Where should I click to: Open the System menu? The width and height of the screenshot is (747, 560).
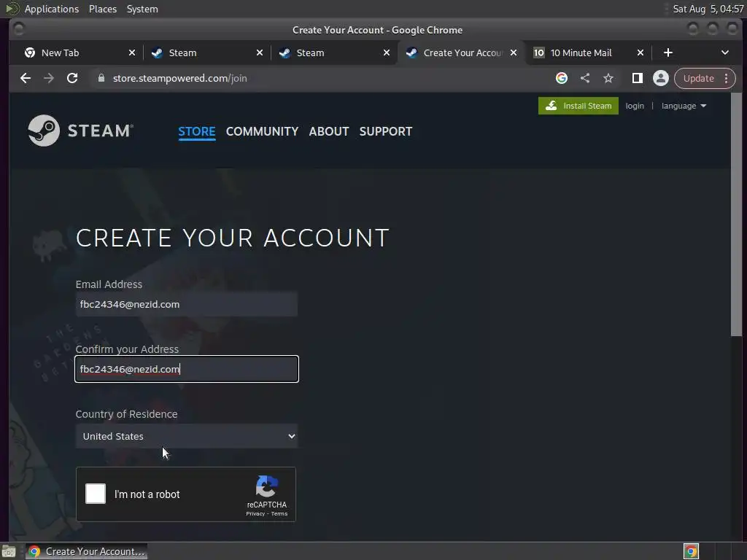pos(142,9)
